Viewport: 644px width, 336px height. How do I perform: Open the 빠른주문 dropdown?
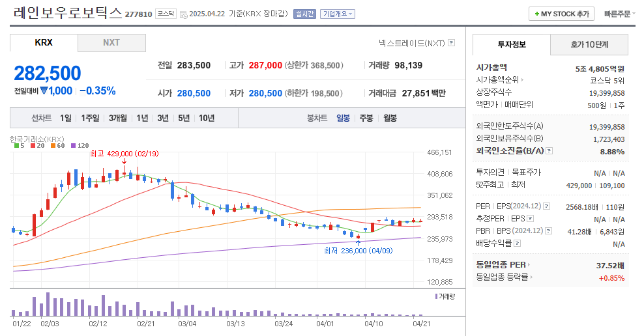(x=619, y=14)
